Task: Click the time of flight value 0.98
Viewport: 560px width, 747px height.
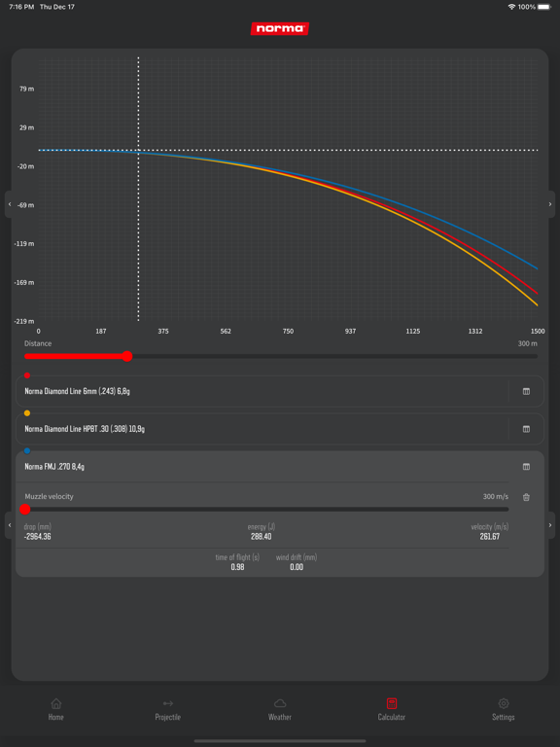Action: [x=237, y=567]
